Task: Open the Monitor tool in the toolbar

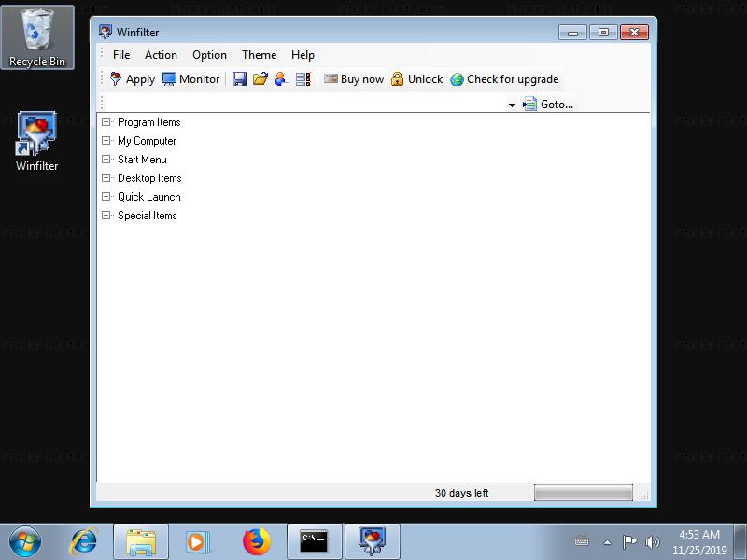Action: pyautogui.click(x=190, y=79)
